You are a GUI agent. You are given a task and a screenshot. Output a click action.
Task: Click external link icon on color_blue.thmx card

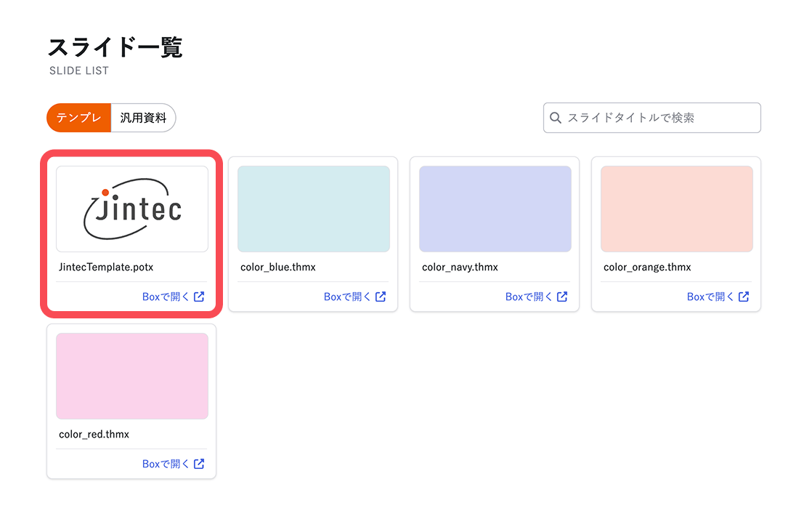coord(381,297)
